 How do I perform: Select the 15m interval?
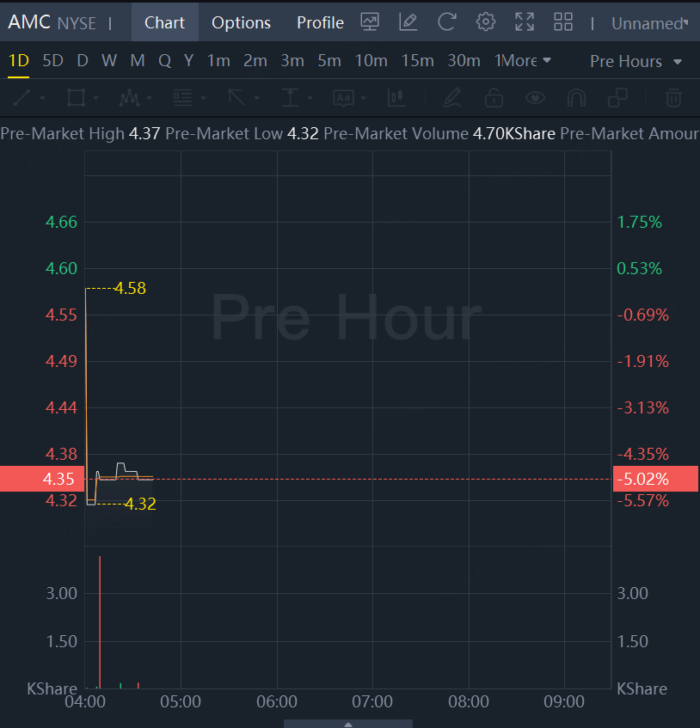point(418,61)
